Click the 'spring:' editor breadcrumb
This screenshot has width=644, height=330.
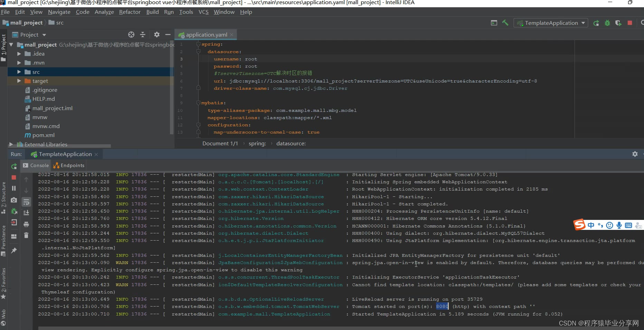257,144
